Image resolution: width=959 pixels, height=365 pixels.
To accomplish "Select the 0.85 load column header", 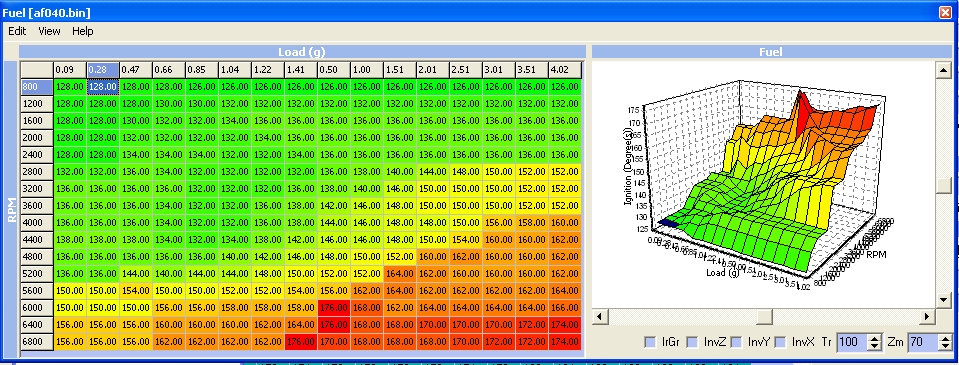I will [x=202, y=70].
